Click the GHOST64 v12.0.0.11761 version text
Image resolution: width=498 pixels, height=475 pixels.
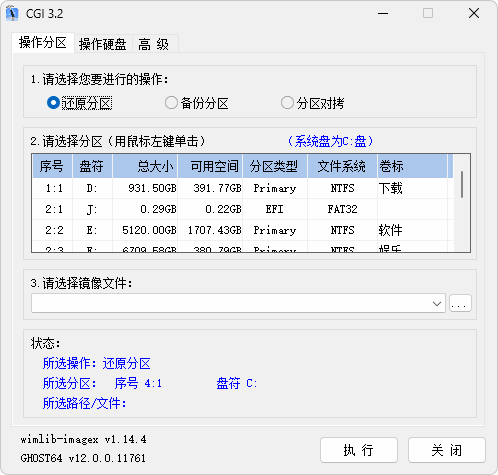point(83,458)
